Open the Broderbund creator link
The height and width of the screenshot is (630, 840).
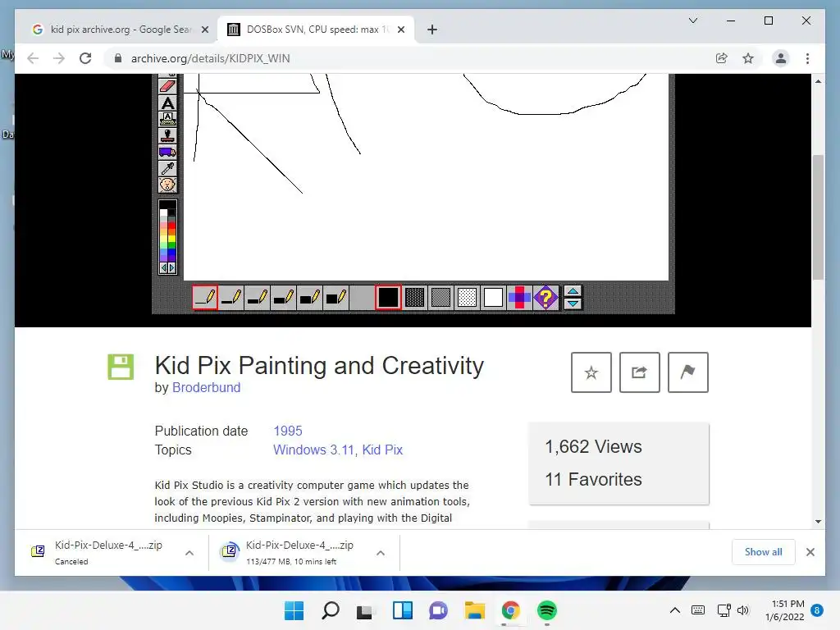(206, 387)
